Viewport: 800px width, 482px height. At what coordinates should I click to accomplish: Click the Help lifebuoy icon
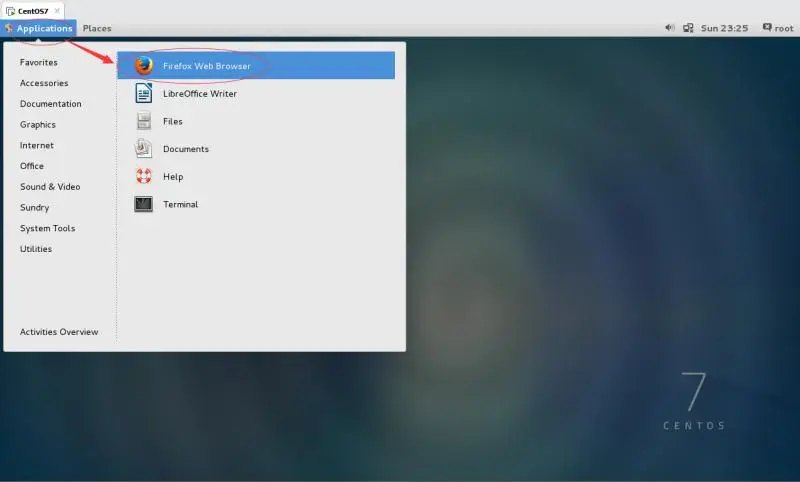[144, 176]
